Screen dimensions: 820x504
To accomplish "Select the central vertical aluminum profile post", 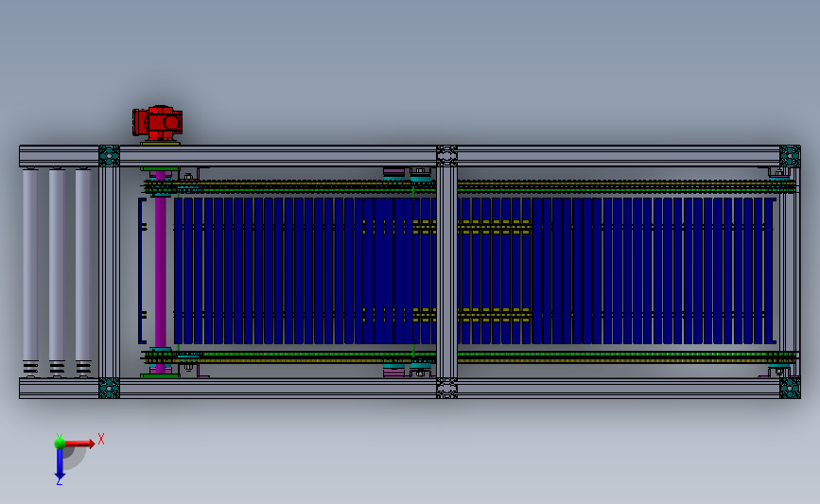I will tap(446, 272).
